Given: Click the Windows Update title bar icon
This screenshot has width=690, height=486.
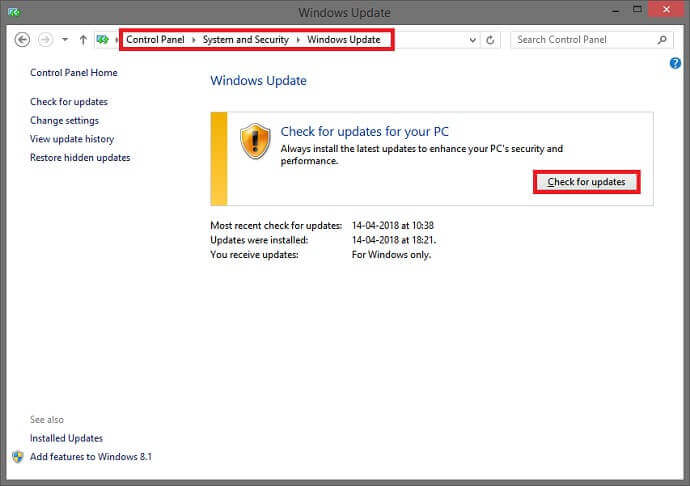Looking at the screenshot, I should point(11,12).
